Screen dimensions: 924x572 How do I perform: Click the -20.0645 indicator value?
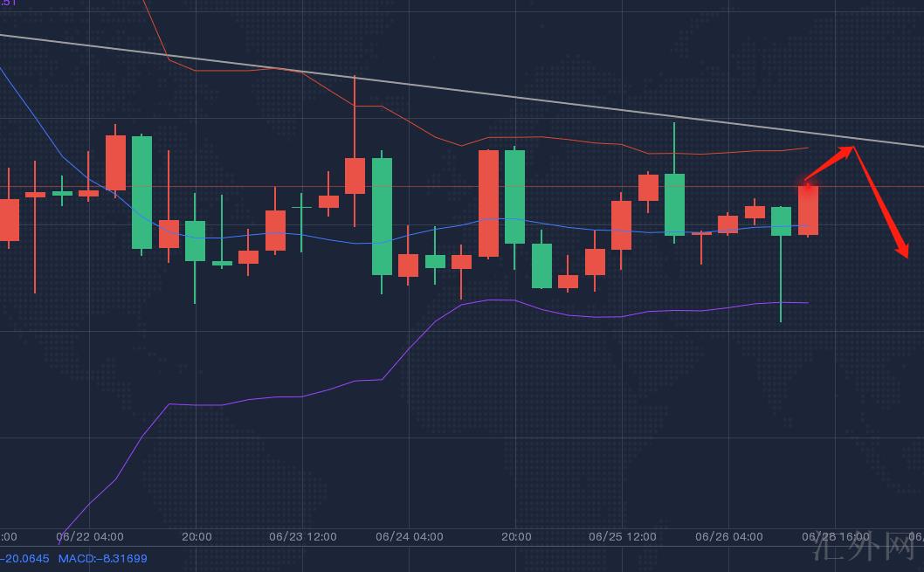point(24,558)
